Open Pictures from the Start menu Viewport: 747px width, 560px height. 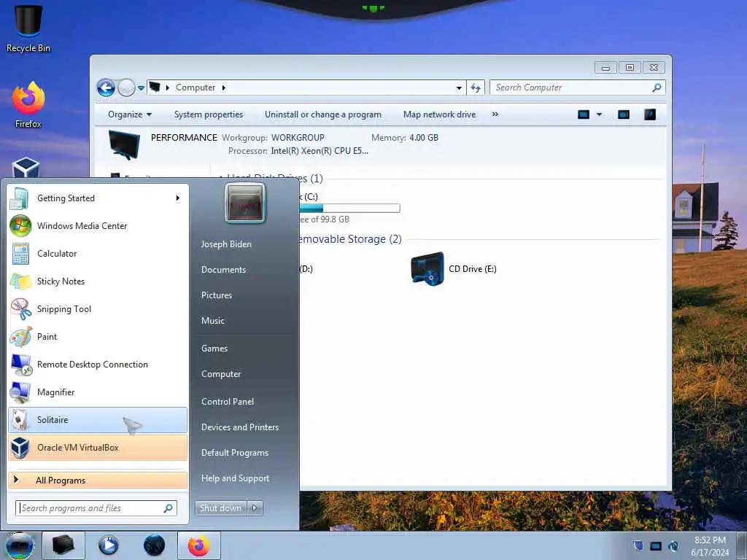[217, 295]
